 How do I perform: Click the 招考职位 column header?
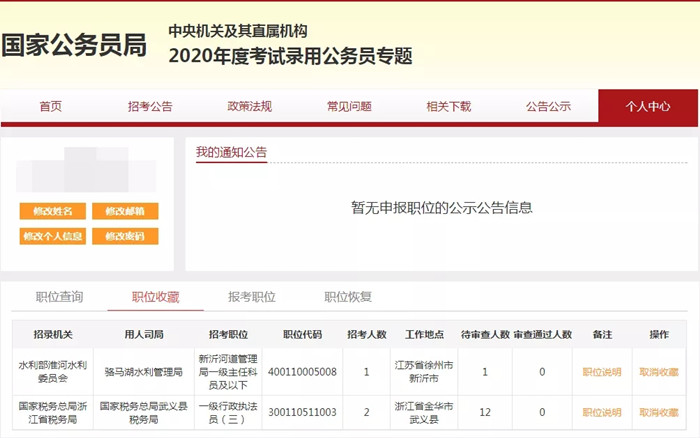tap(228, 334)
